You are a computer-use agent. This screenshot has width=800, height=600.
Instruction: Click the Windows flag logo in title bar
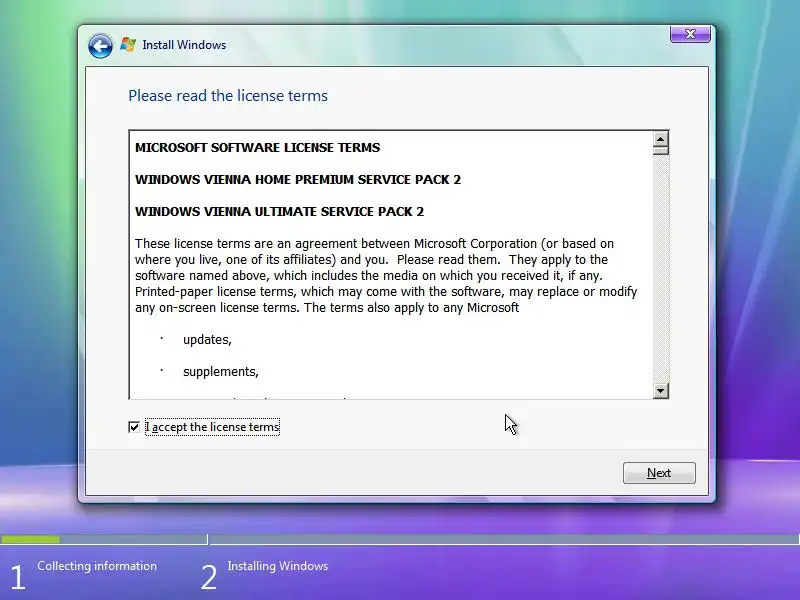[128, 45]
